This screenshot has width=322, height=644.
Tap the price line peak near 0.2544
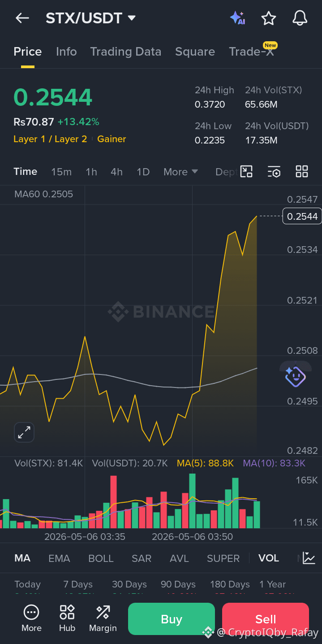257,216
